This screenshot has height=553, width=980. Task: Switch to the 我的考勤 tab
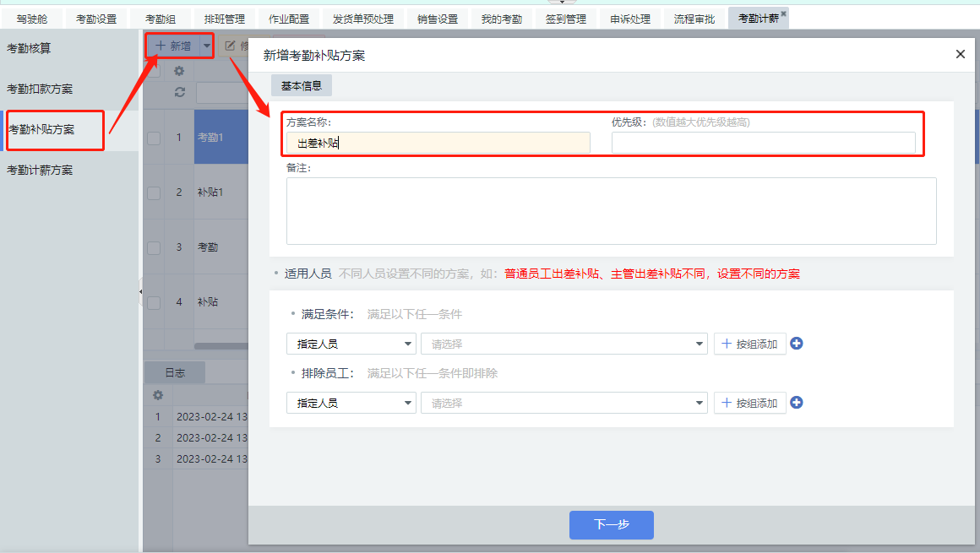[502, 19]
